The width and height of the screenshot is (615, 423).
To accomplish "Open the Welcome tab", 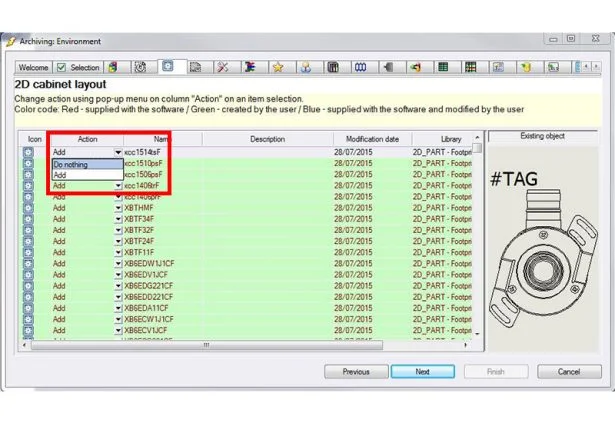I will [32, 67].
